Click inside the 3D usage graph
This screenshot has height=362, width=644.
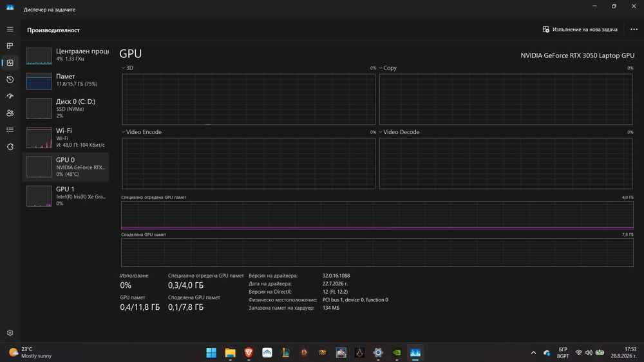(x=249, y=99)
